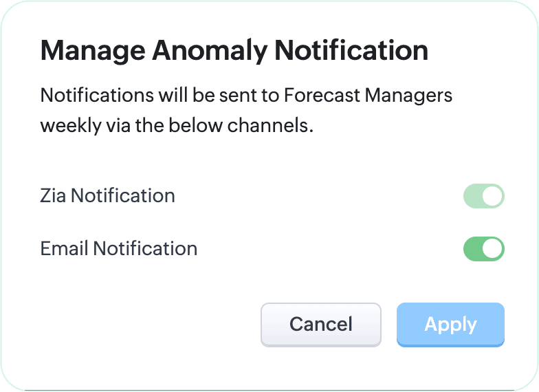The width and height of the screenshot is (539, 392).
Task: Click the Email Notification label
Action: (119, 249)
